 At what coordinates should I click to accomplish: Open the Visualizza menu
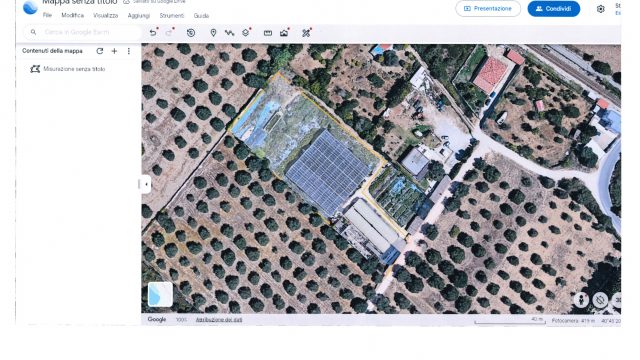point(105,16)
